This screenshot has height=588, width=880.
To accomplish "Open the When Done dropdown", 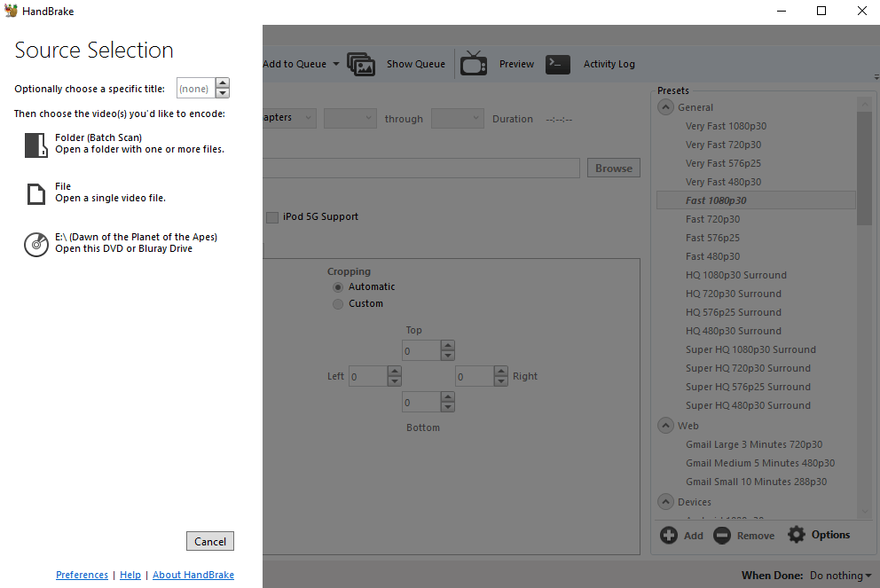I will [841, 576].
